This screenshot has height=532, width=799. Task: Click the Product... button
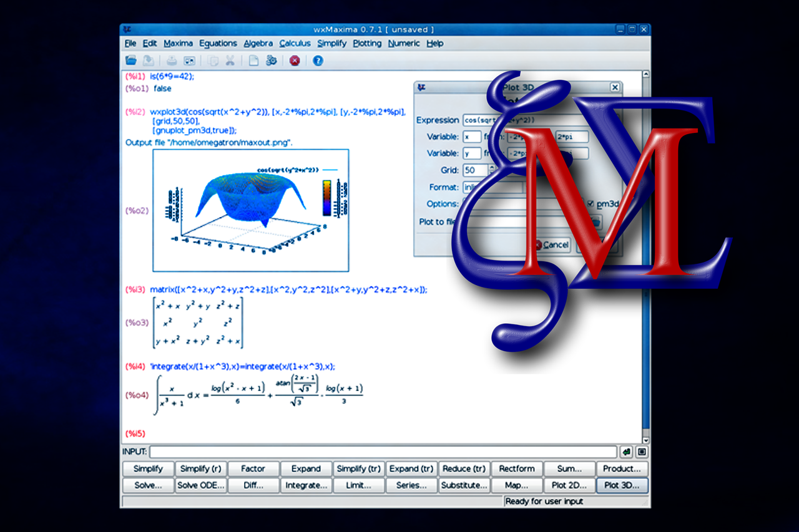coord(622,469)
